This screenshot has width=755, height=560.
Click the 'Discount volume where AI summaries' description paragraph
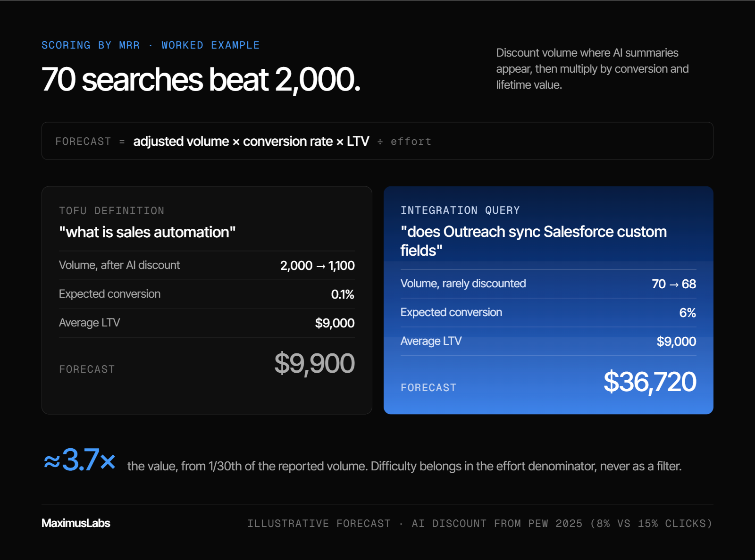(x=592, y=69)
